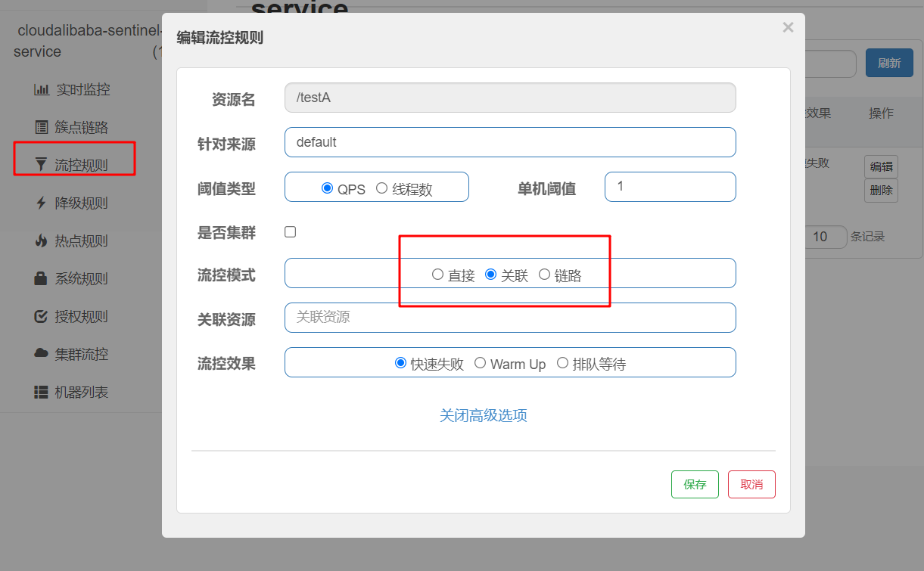Select 链路 flow control mode
This screenshot has height=571, width=924.
(x=544, y=275)
